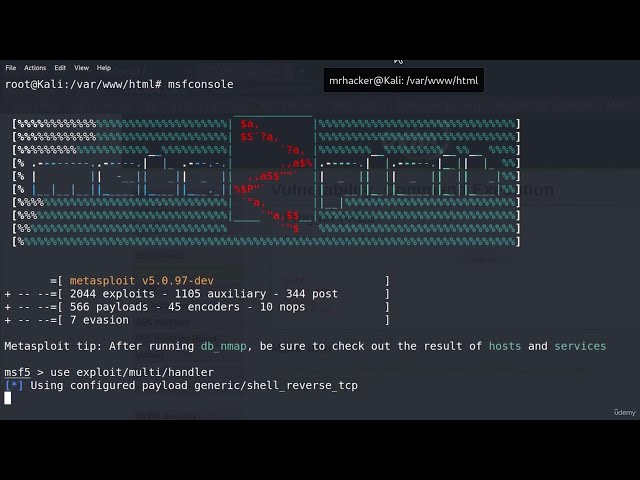Click the highlighted 'hosts' word
Viewport: 640px width, 480px height.
point(505,346)
